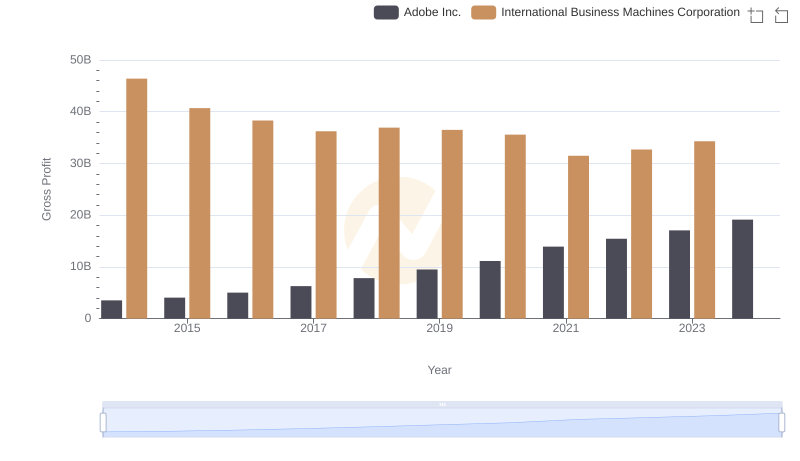Click the IBM bar above 2019
The width and height of the screenshot is (800, 461).
452,224
